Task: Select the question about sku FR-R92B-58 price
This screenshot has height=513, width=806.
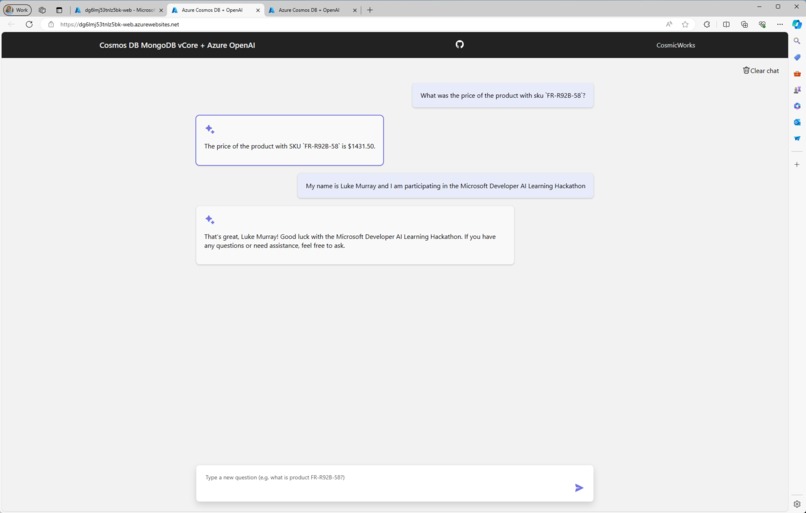Action: pos(503,96)
